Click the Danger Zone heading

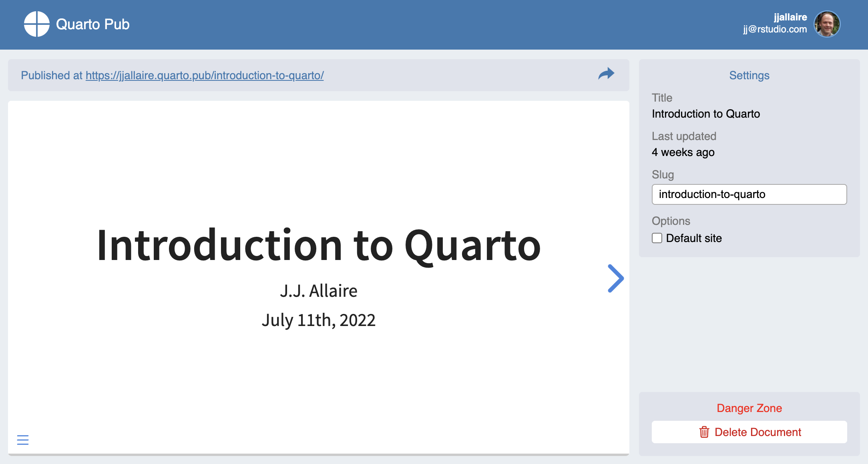pyautogui.click(x=749, y=408)
